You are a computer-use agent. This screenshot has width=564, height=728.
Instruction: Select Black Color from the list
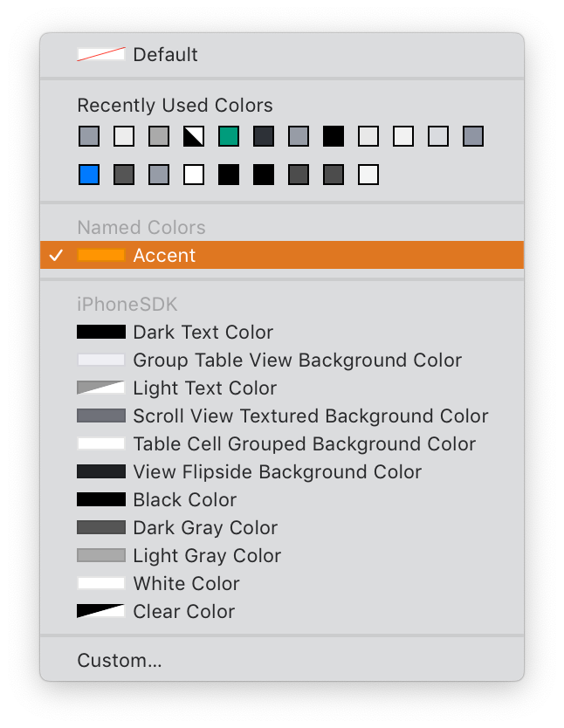tap(175, 499)
